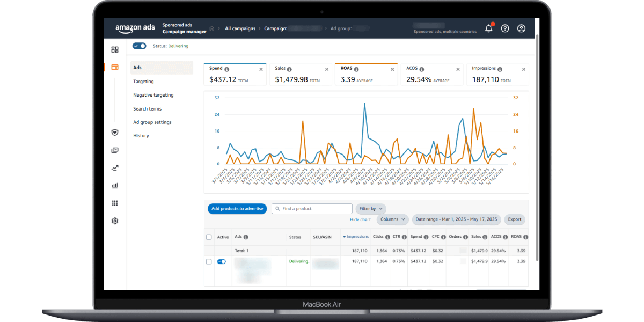
Task: Open the trending chart icon in sidebar
Action: click(114, 168)
